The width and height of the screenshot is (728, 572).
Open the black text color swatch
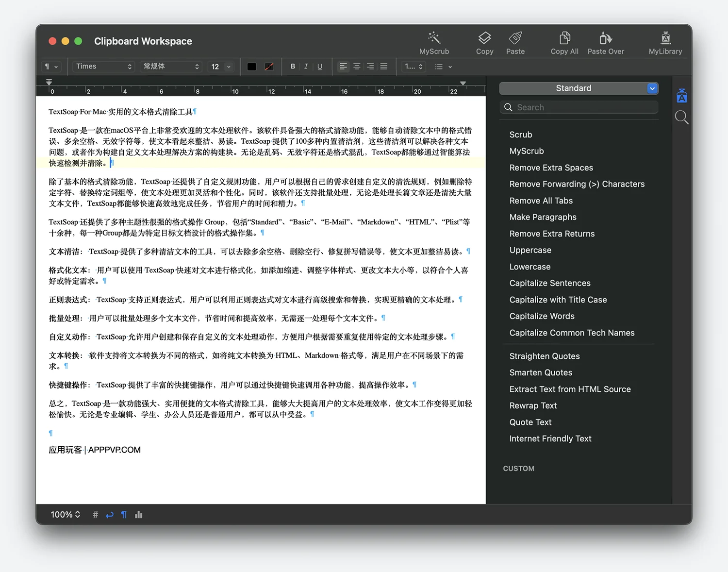(252, 67)
